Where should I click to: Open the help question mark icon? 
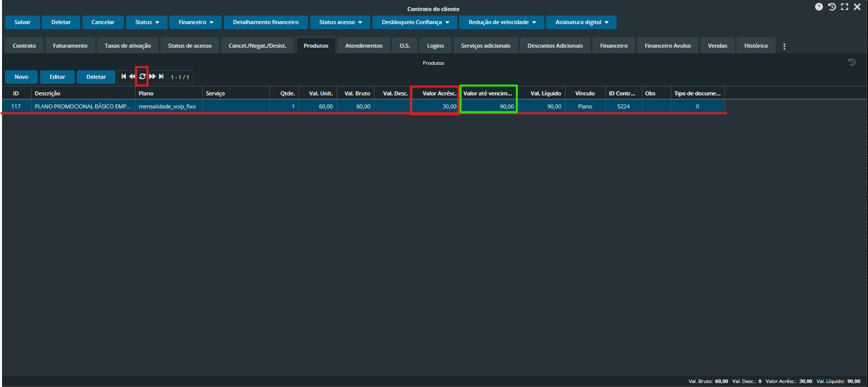click(819, 7)
